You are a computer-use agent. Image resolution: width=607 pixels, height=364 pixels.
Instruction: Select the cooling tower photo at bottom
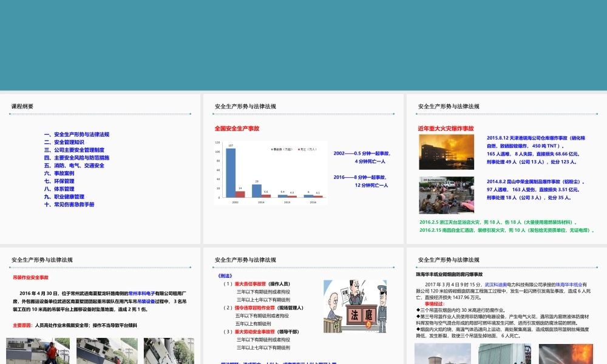443,354
